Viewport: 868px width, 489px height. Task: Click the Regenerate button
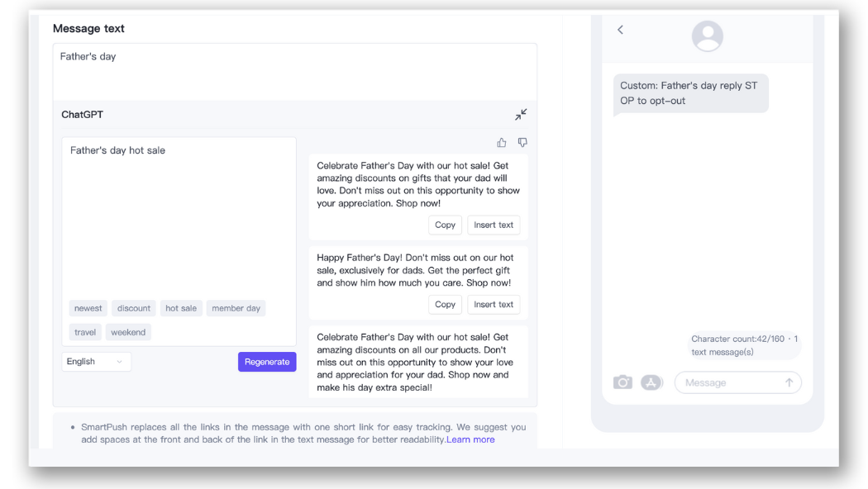pos(266,361)
